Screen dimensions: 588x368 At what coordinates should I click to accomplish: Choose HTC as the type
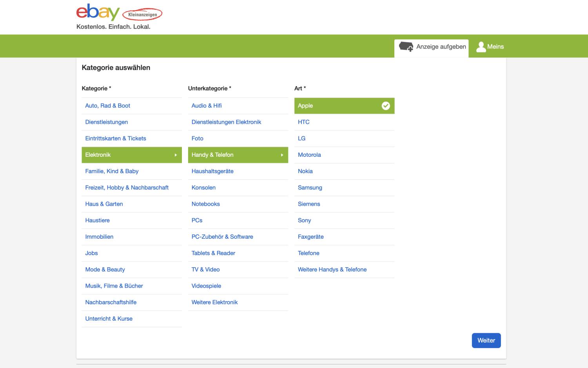click(x=344, y=122)
